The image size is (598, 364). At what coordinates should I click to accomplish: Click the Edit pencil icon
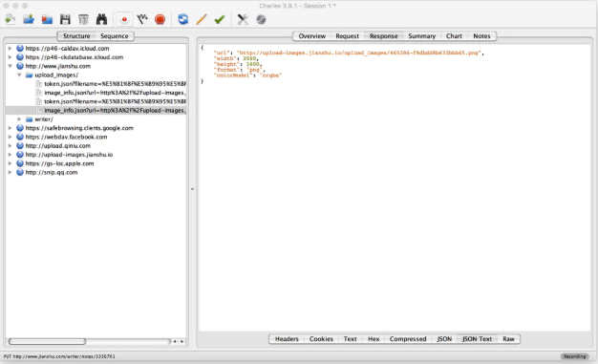(202, 19)
